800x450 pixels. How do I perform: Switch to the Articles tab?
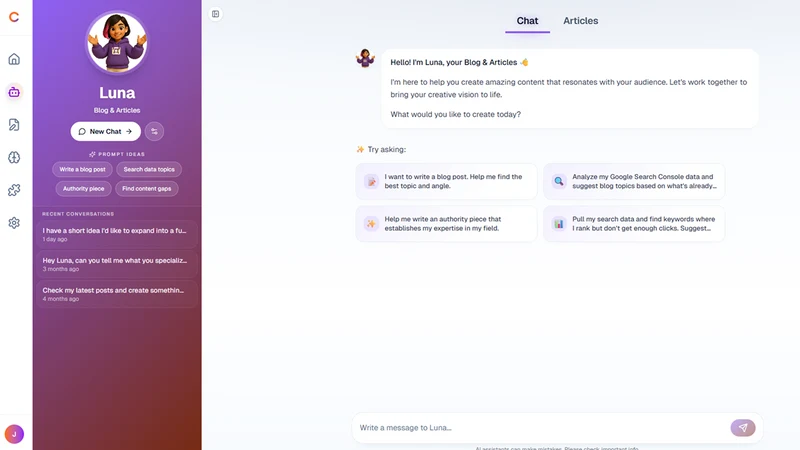pos(581,21)
